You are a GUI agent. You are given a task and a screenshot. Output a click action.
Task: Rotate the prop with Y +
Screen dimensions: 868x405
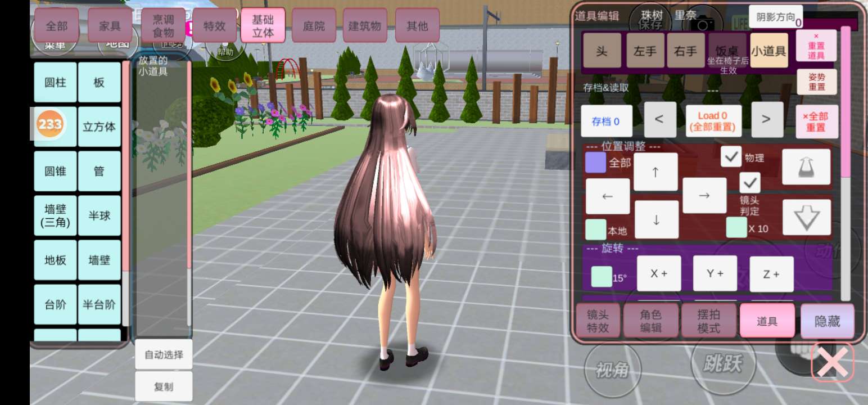[x=715, y=273]
